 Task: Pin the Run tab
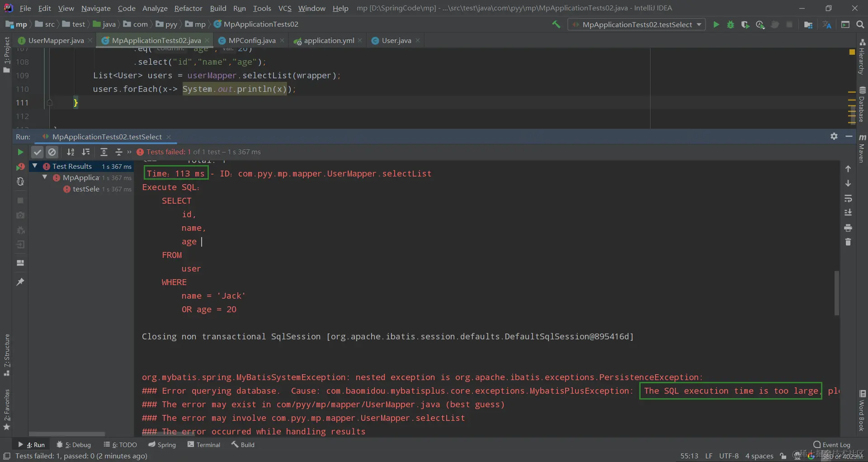pos(20,282)
